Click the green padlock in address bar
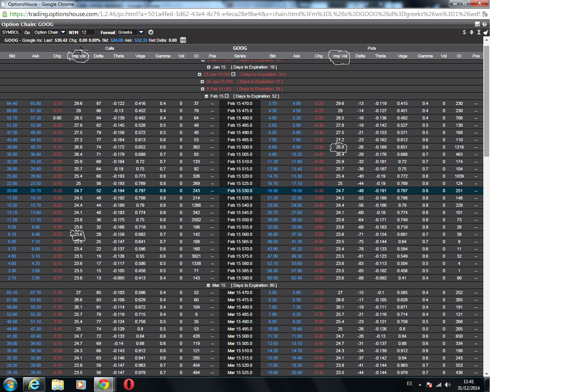This screenshot has height=392, width=574. point(5,14)
